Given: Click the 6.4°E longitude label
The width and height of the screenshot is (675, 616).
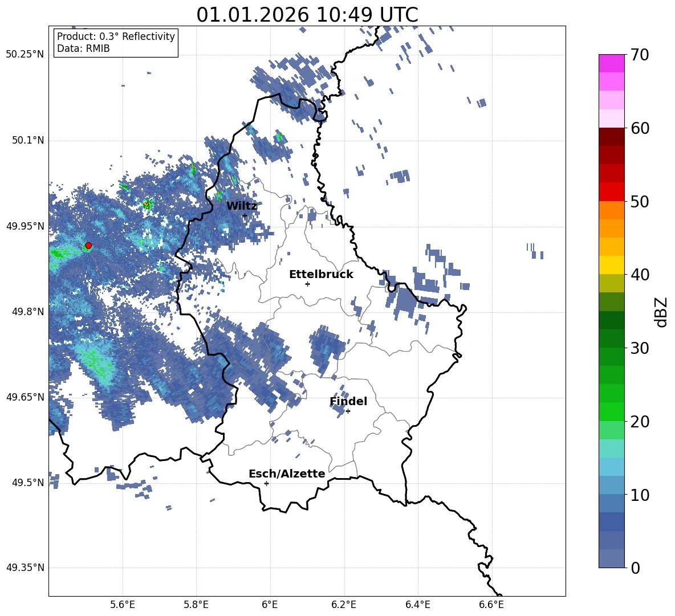Looking at the screenshot, I should coord(417,605).
